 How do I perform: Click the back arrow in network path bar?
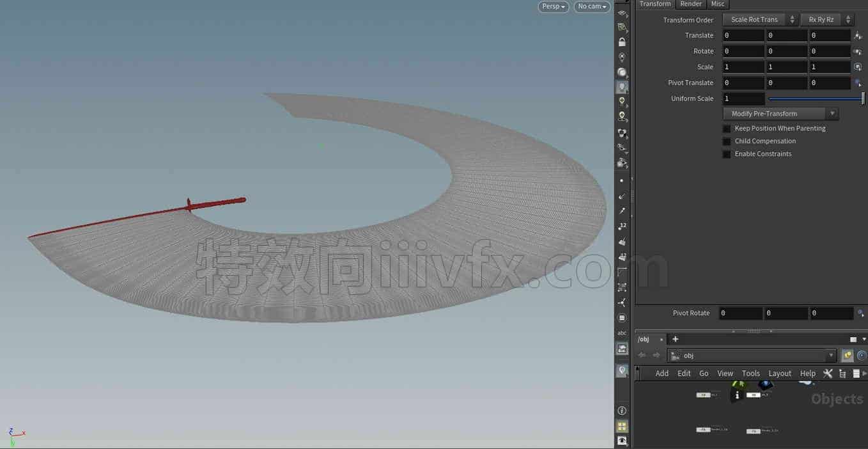coord(642,356)
